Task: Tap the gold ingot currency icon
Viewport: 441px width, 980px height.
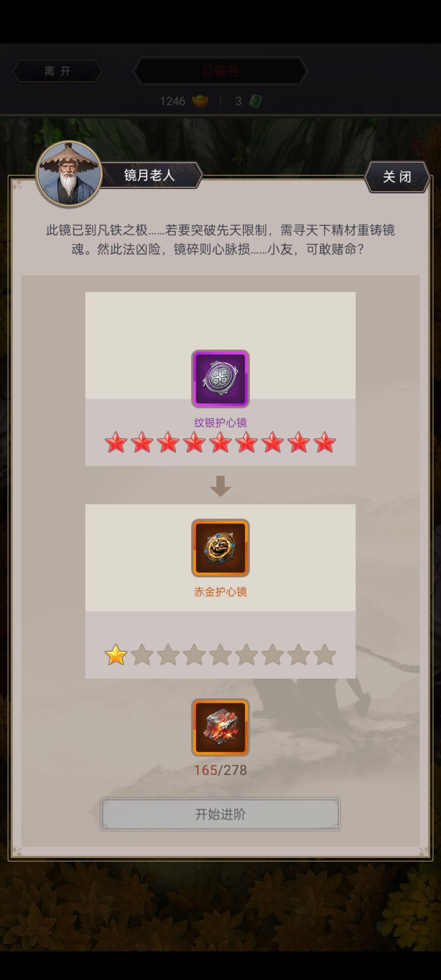Action: [x=200, y=101]
